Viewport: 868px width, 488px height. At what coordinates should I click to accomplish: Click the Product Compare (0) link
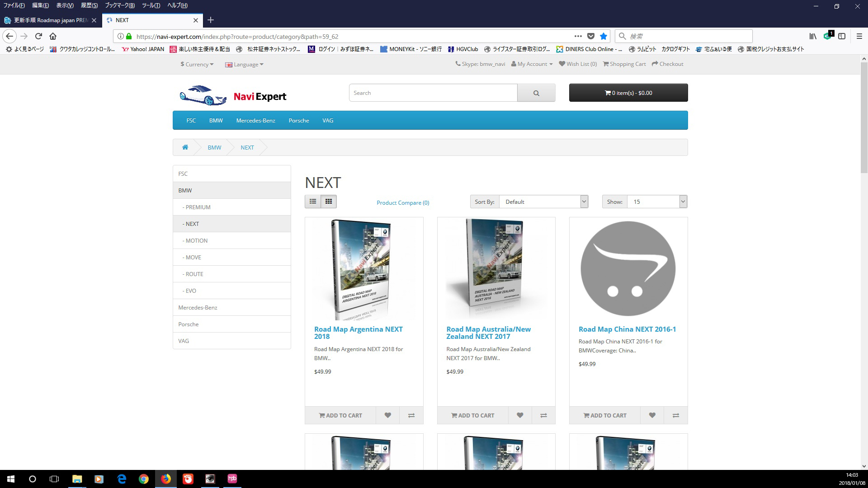pos(403,203)
